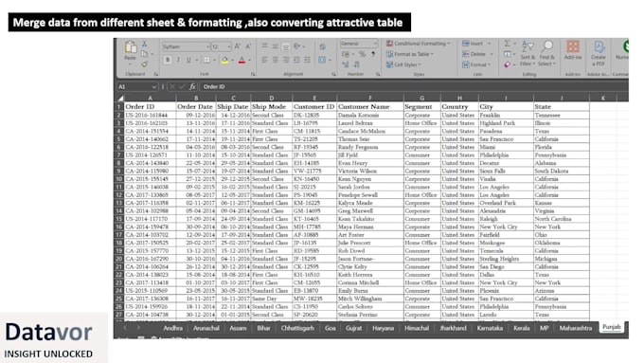
Task: Click the AutoSum sigma icon
Action: 508,44
